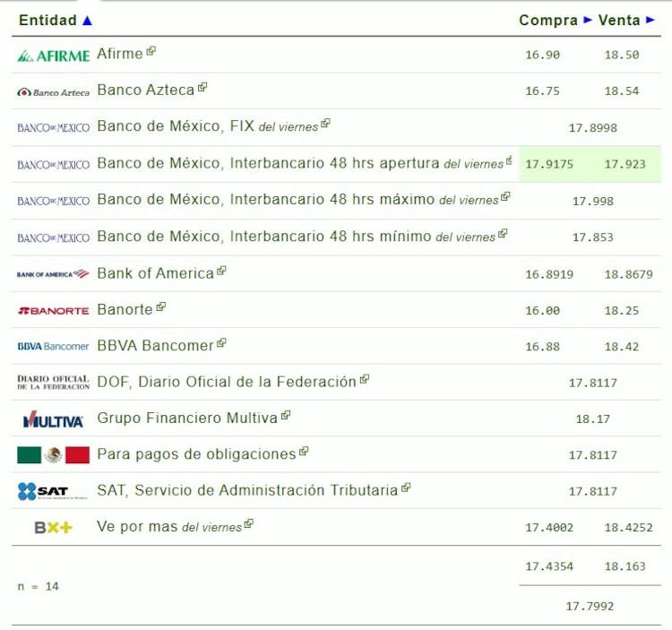Click the BBVA Bancomer logo
Screen dimensions: 672x630
click(53, 346)
